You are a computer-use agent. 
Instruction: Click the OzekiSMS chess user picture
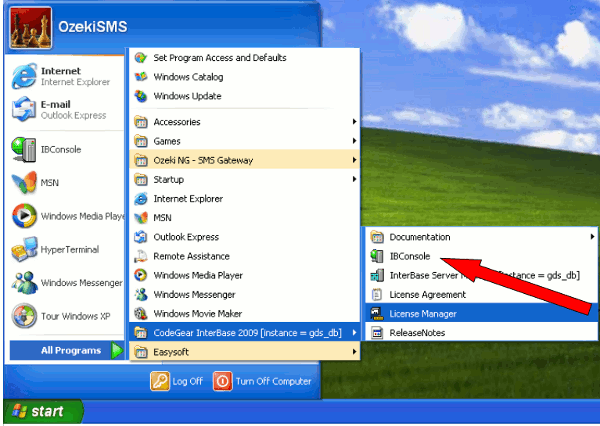31,28
